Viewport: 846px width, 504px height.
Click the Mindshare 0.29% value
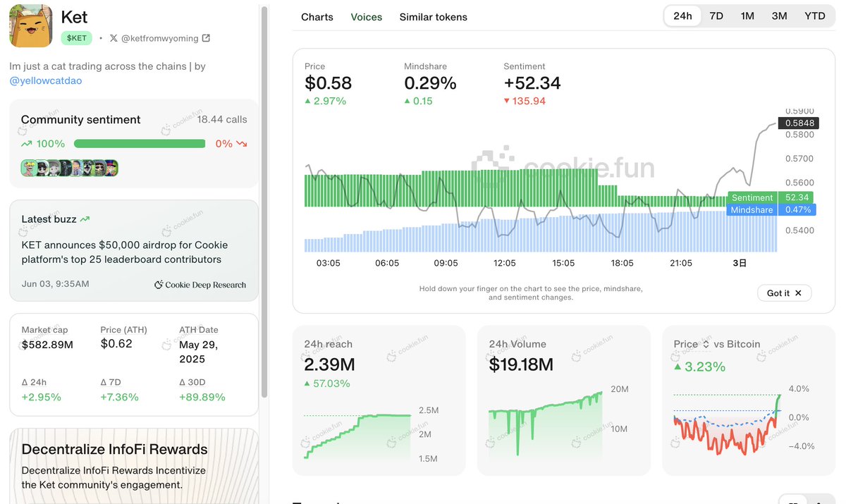tap(430, 83)
